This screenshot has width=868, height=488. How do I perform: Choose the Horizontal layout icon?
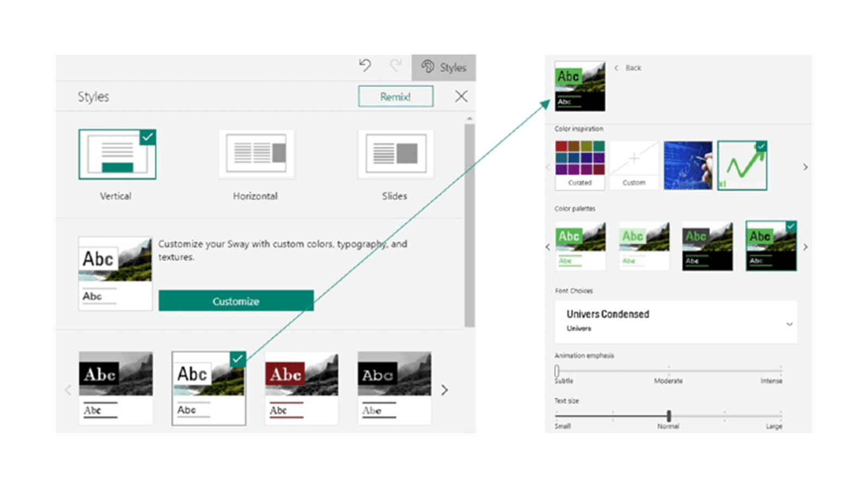(x=256, y=155)
